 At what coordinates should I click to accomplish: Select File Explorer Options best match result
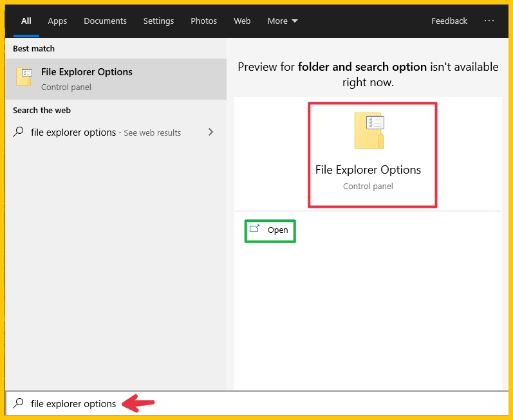(116, 79)
